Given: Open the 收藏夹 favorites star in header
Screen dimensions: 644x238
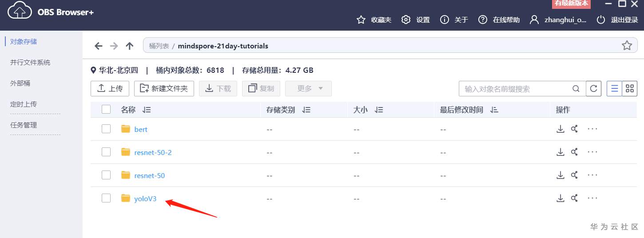Looking at the screenshot, I should (x=361, y=20).
